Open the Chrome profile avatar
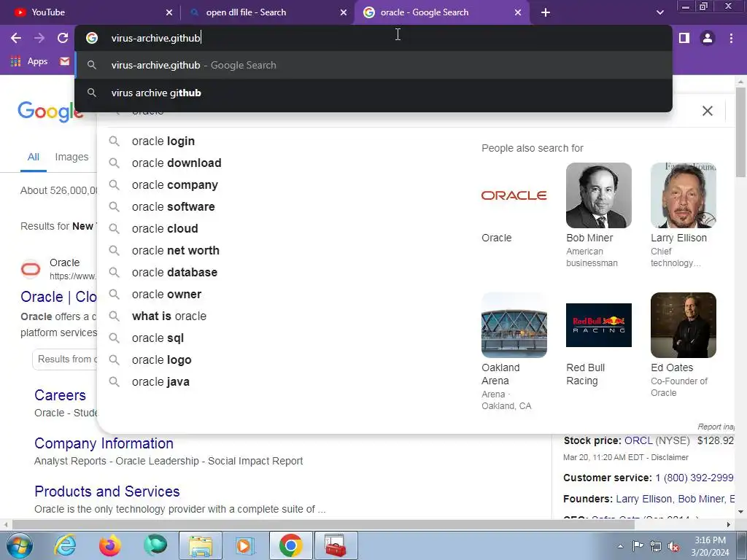The width and height of the screenshot is (747, 560). pos(708,38)
